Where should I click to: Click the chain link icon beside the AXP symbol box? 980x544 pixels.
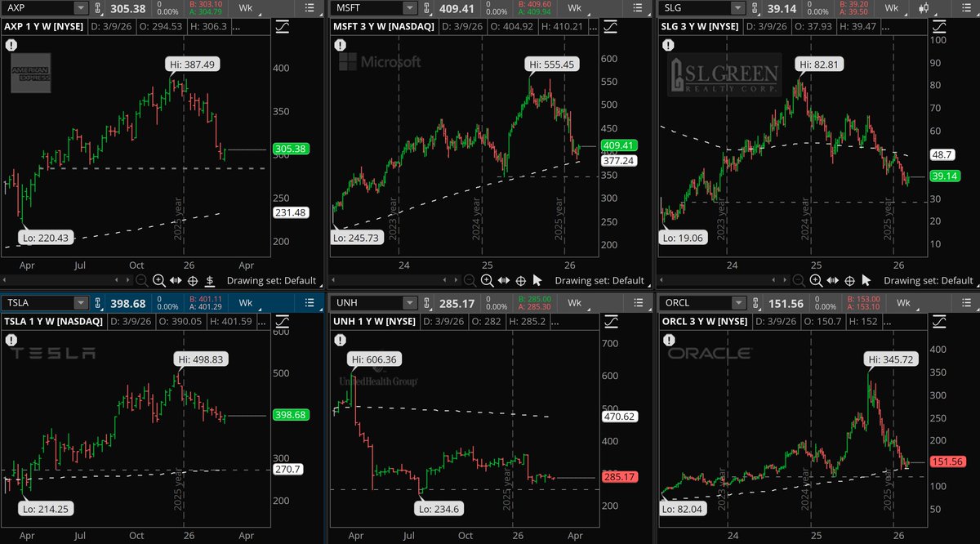click(x=97, y=8)
